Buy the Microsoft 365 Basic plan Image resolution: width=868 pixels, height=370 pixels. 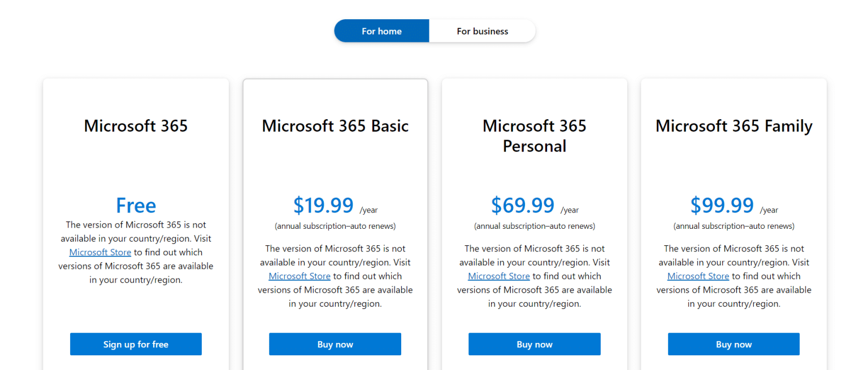335,344
